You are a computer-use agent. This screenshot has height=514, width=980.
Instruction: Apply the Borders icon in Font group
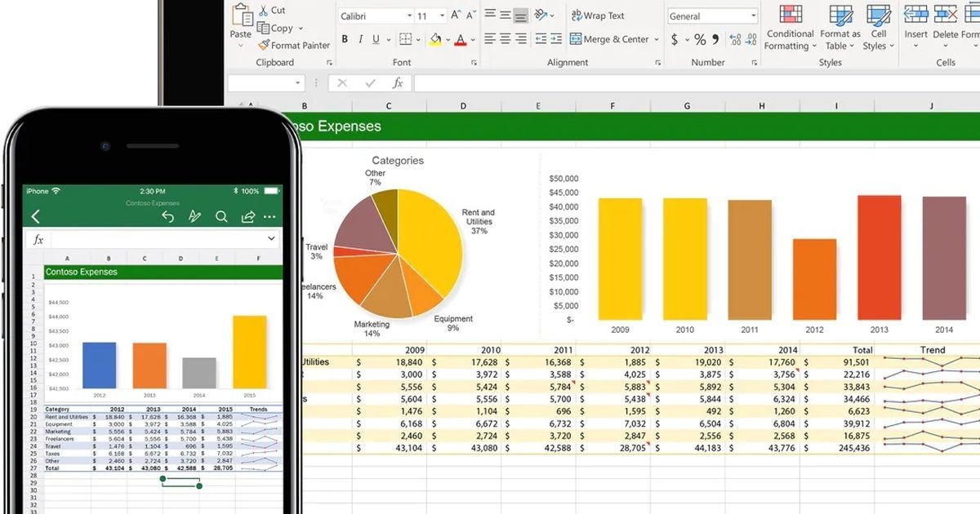408,39
